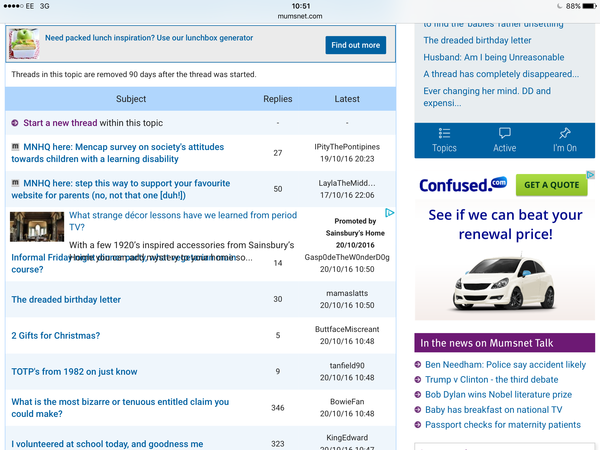Open the Mencap survey thread
This screenshot has width=600, height=450.
tap(117, 153)
